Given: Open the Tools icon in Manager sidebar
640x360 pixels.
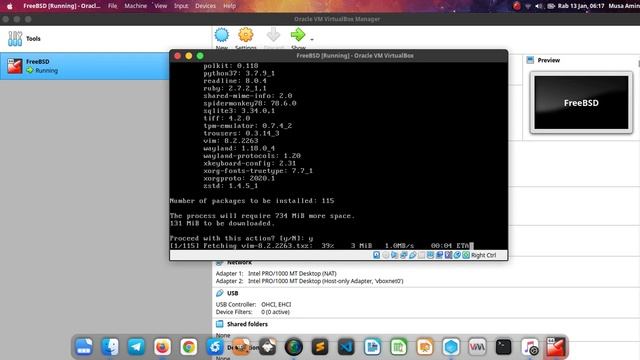Looking at the screenshot, I should click(15, 39).
